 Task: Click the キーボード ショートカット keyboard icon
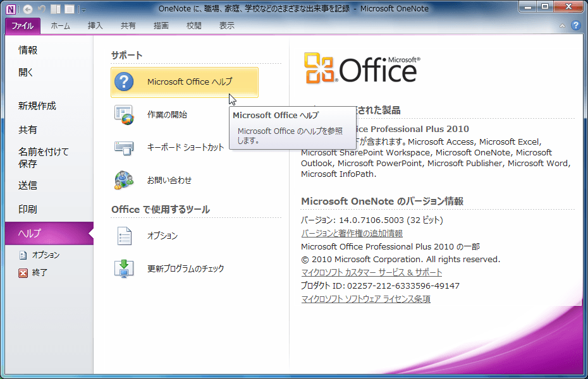124,148
